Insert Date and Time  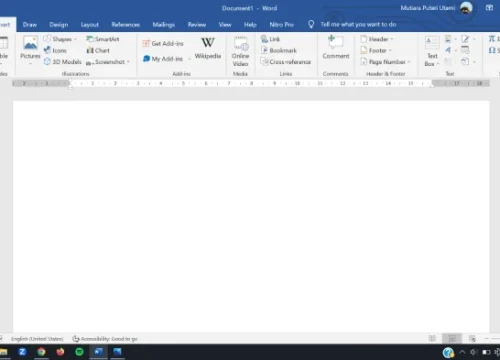pos(465,50)
